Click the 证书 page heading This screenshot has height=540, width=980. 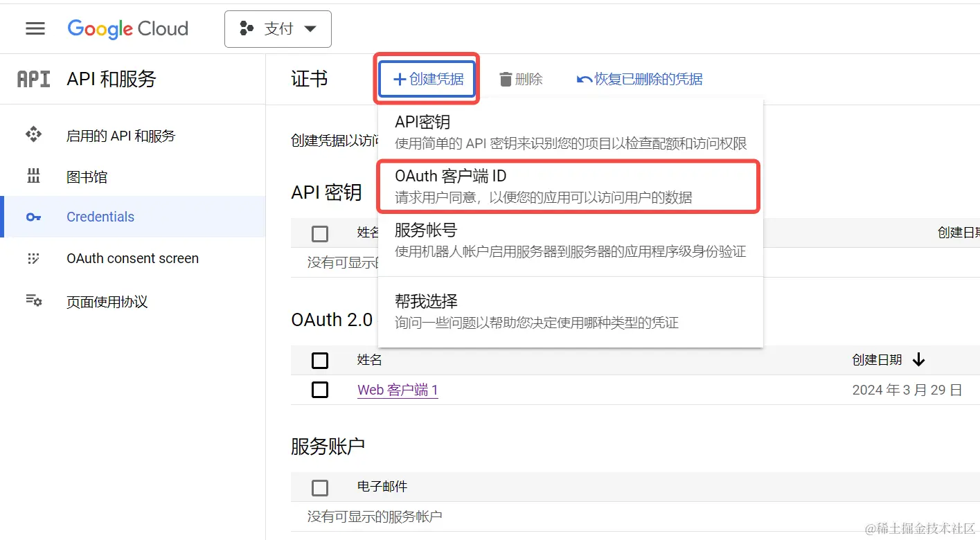(x=310, y=79)
